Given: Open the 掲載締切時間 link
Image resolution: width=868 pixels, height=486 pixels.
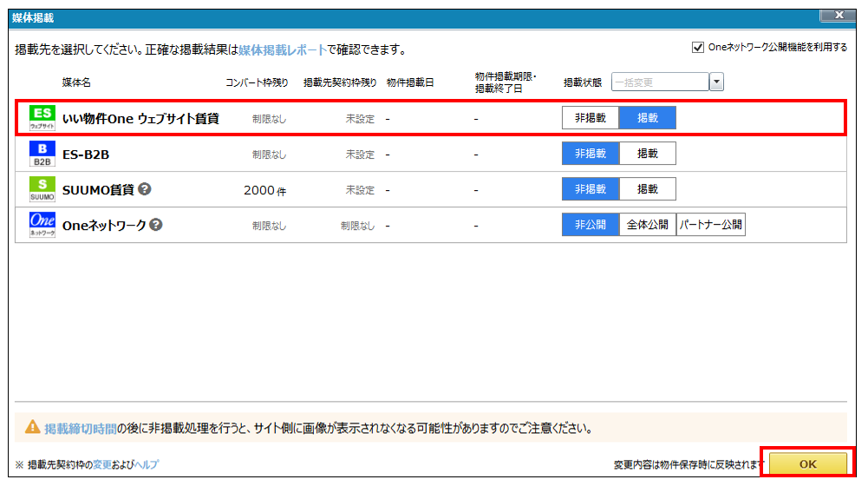Looking at the screenshot, I should (x=81, y=428).
